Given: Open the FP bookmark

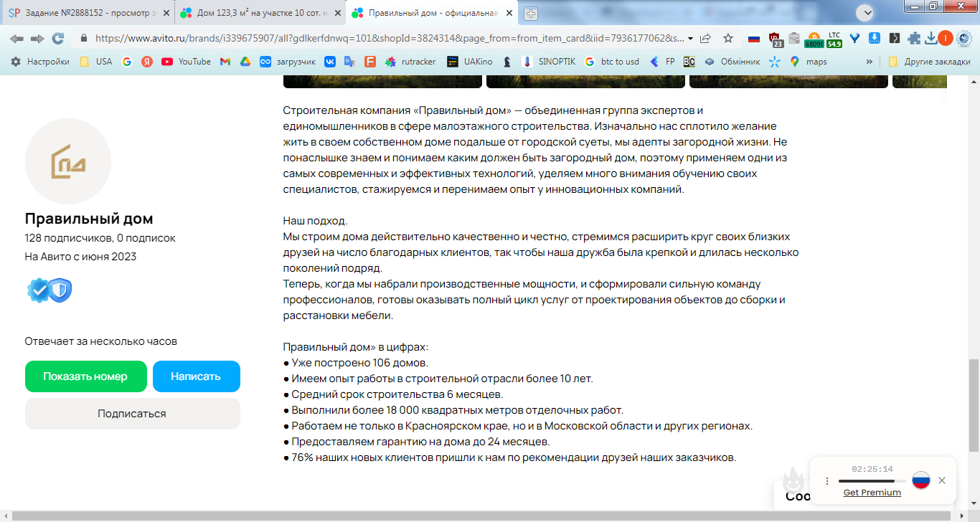Looking at the screenshot, I should click(662, 62).
